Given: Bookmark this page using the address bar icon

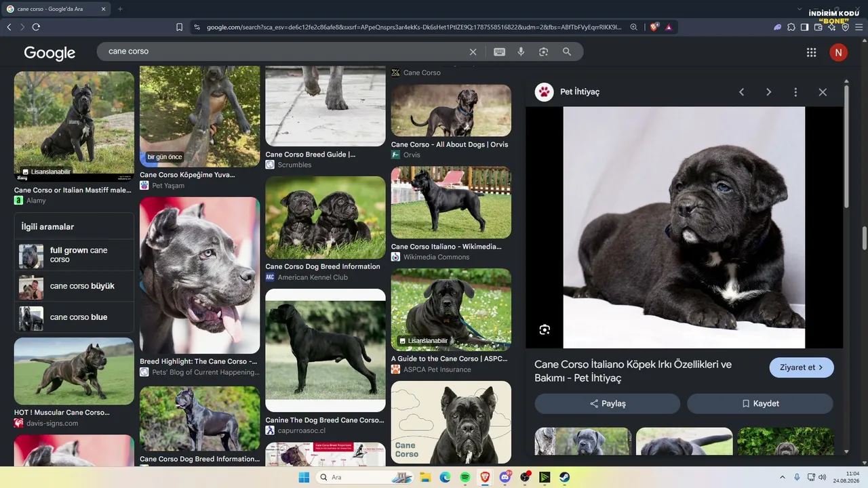Looking at the screenshot, I should click(x=179, y=27).
